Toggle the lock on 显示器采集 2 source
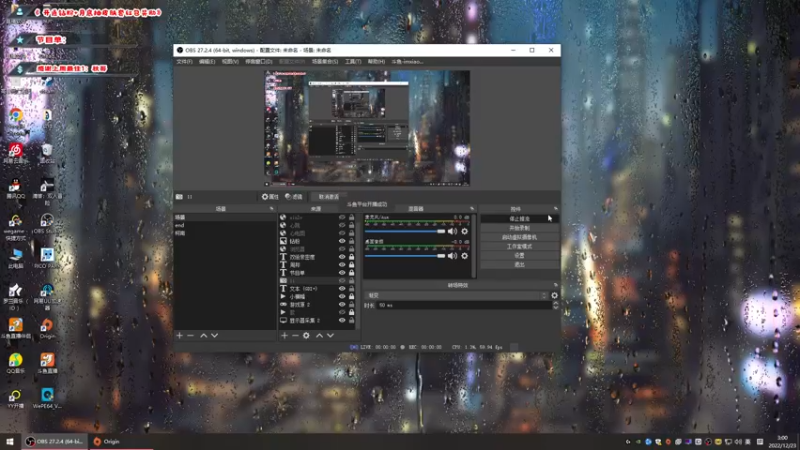800x450 pixels. pyautogui.click(x=352, y=320)
